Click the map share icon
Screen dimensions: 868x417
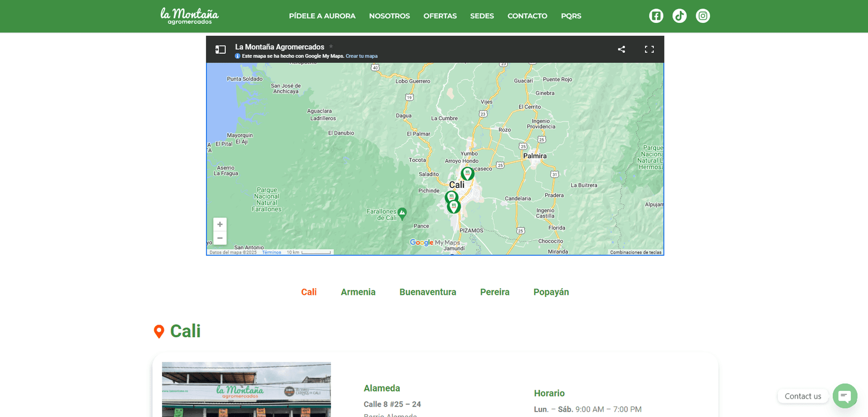coord(621,49)
